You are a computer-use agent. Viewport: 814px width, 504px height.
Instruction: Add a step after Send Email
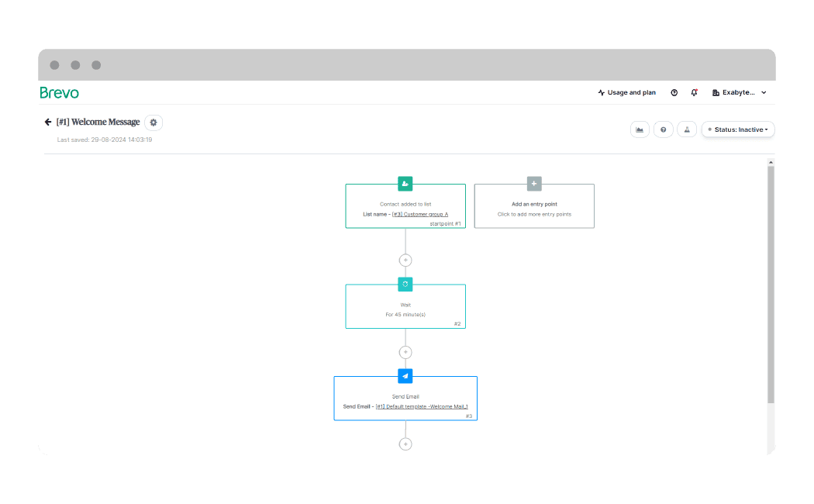pos(405,444)
